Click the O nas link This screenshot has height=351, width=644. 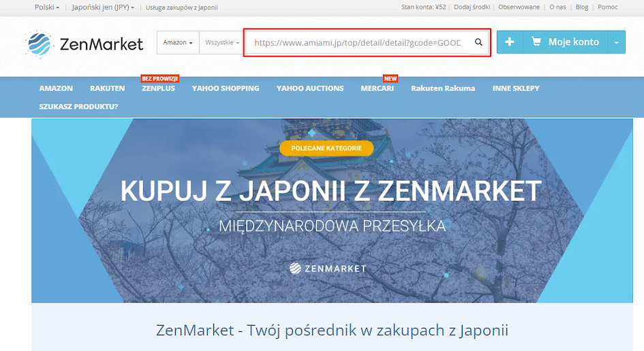pos(557,7)
